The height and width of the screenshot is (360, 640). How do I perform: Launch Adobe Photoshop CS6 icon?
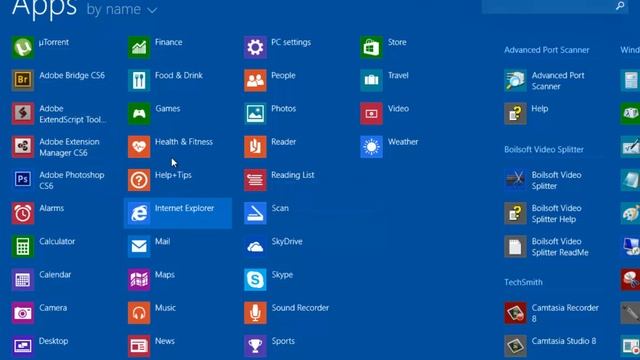[22, 180]
